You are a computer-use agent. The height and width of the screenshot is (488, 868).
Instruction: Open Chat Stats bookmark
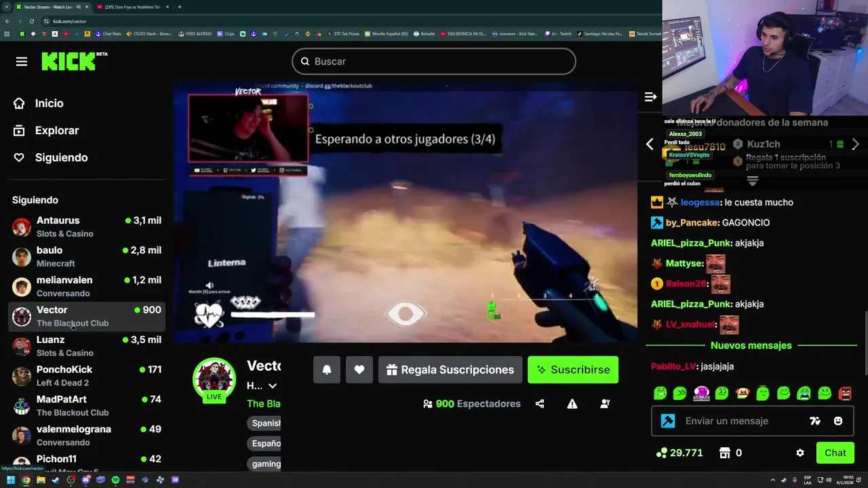pos(108,33)
